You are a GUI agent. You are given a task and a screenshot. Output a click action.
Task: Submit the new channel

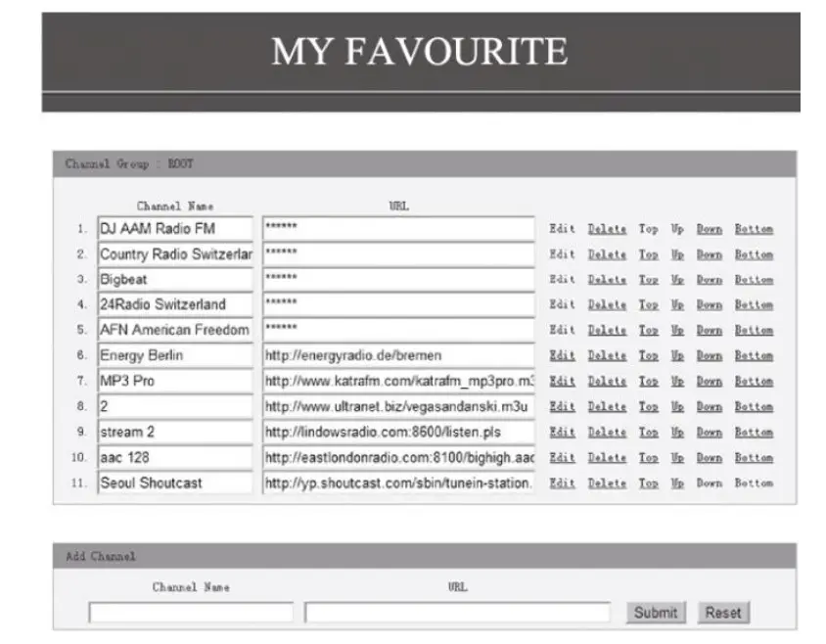coord(656,613)
